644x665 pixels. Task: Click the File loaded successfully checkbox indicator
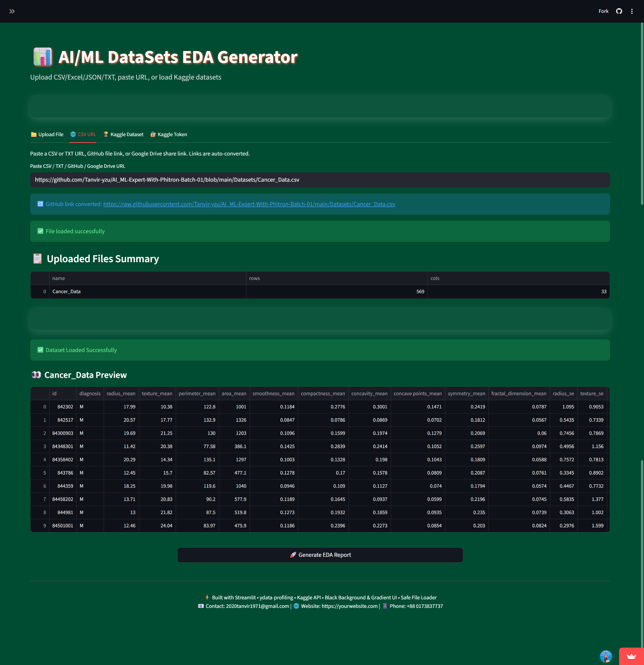(40, 231)
